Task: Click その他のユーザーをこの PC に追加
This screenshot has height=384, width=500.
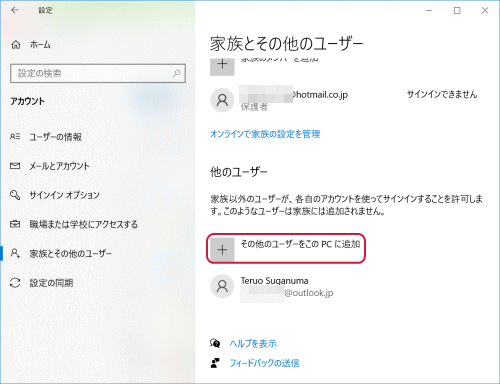Action: click(x=286, y=248)
